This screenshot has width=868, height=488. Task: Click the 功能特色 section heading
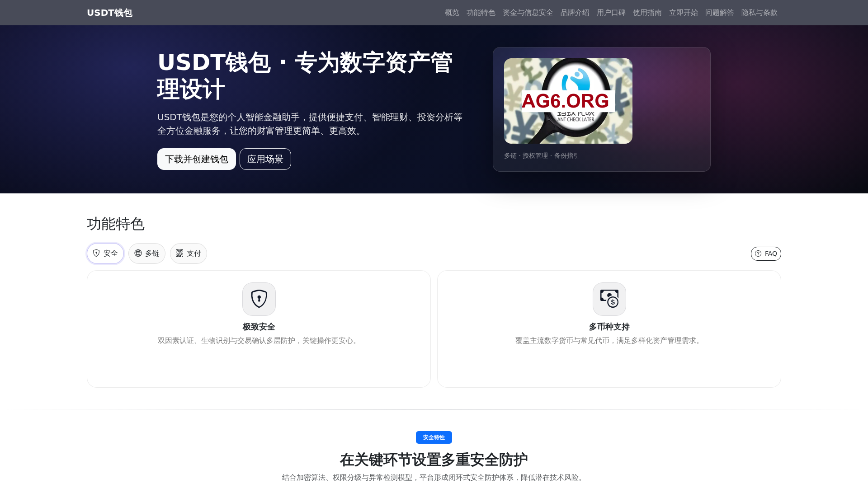coord(116,224)
